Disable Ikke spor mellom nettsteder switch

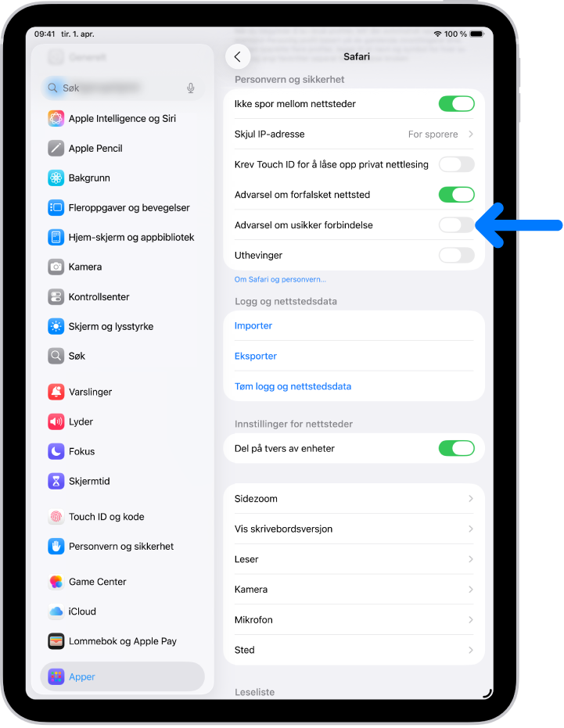456,103
